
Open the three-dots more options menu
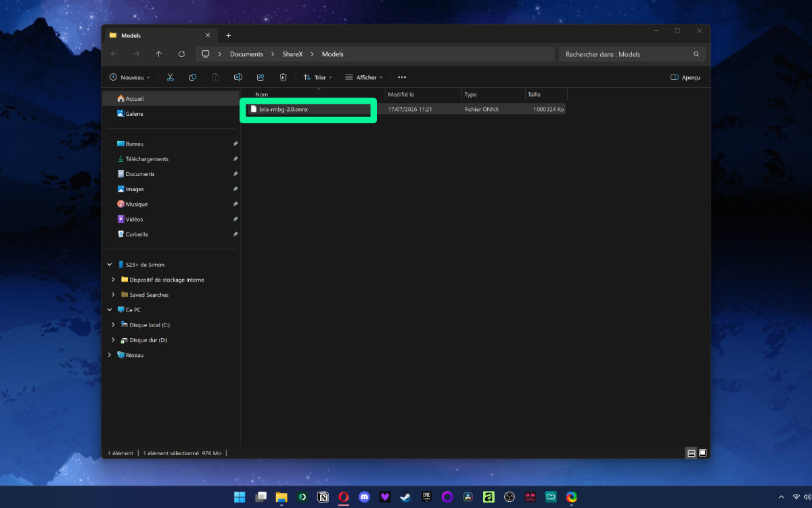tap(402, 77)
